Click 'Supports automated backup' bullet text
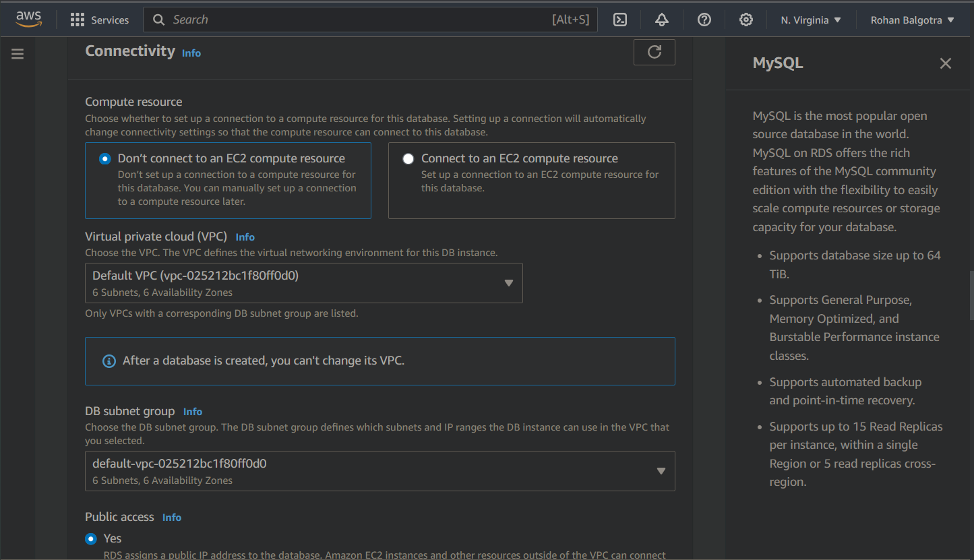Viewport: 974px width, 560px height. 845,391
